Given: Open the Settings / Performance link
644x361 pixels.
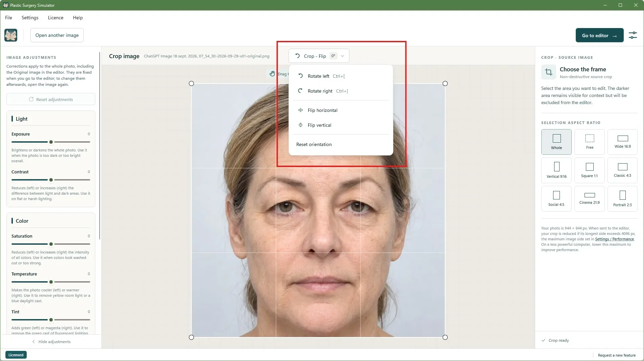Looking at the screenshot, I should pyautogui.click(x=614, y=239).
